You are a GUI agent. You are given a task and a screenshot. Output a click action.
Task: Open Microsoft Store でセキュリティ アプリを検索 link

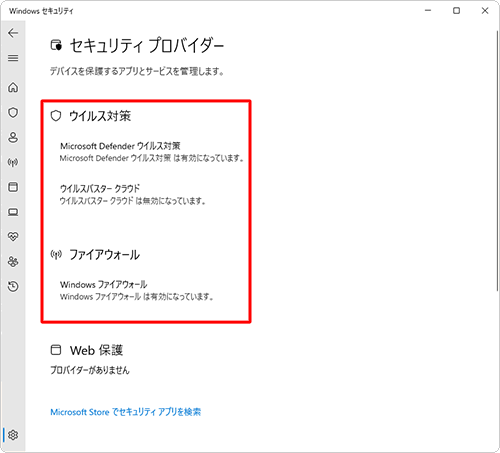pyautogui.click(x=126, y=412)
